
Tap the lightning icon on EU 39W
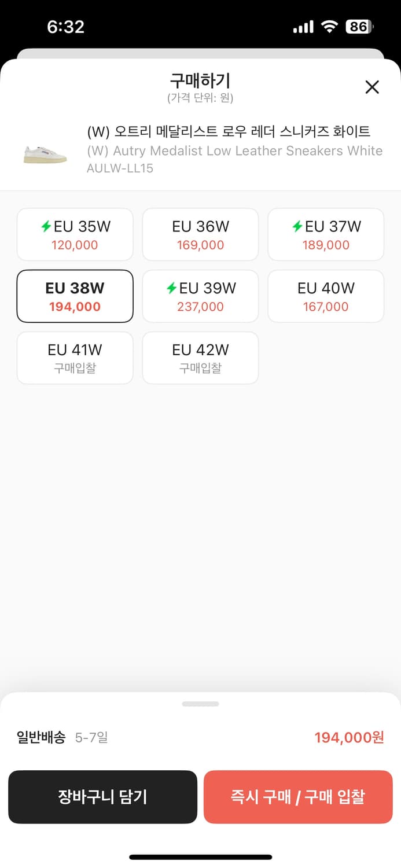[171, 288]
